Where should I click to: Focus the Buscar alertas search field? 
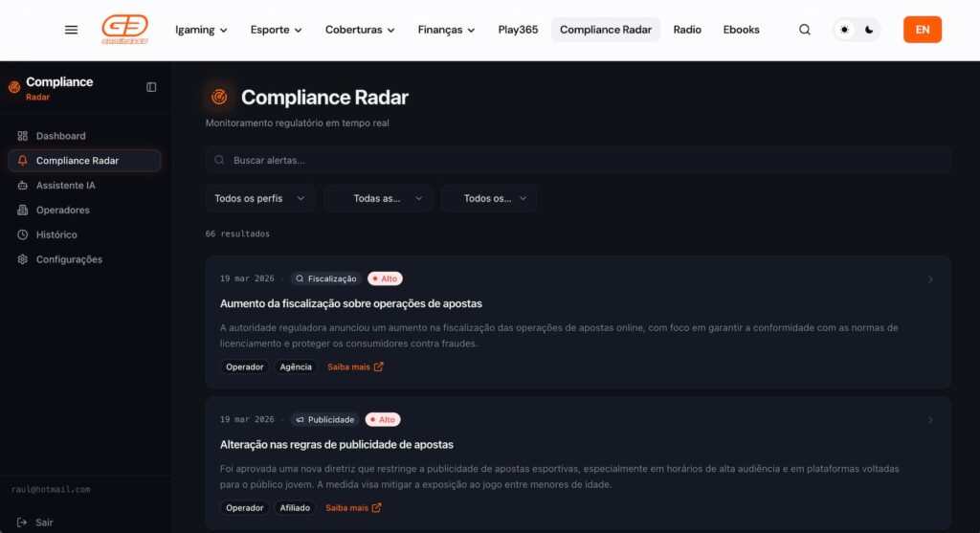[578, 161]
